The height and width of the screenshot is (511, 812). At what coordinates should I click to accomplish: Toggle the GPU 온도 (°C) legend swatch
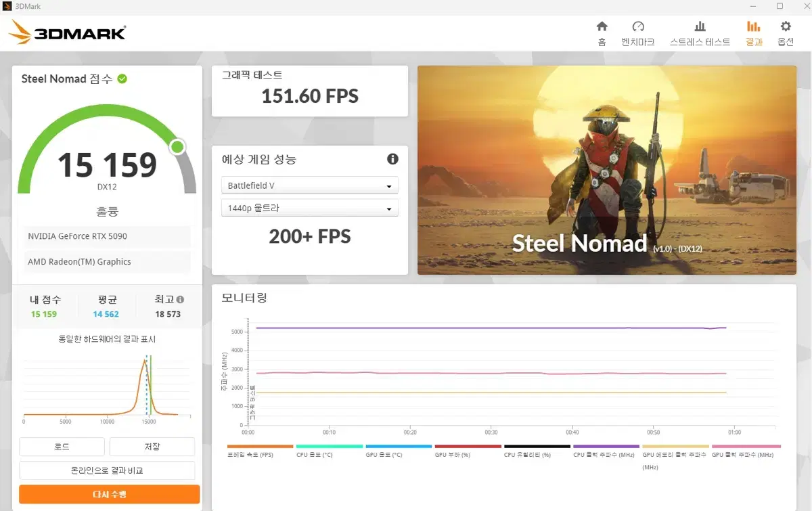399,447
